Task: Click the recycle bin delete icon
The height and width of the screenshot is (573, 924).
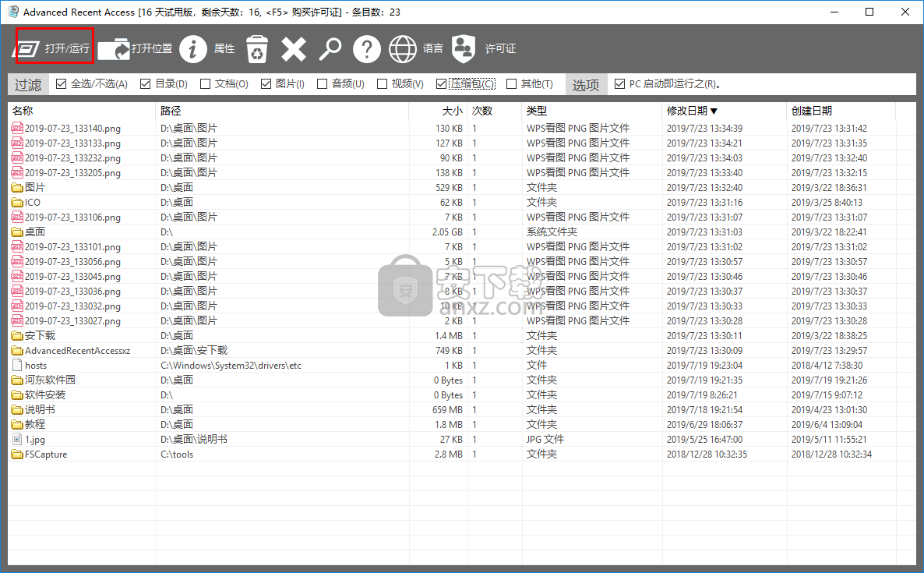Action: tap(257, 49)
